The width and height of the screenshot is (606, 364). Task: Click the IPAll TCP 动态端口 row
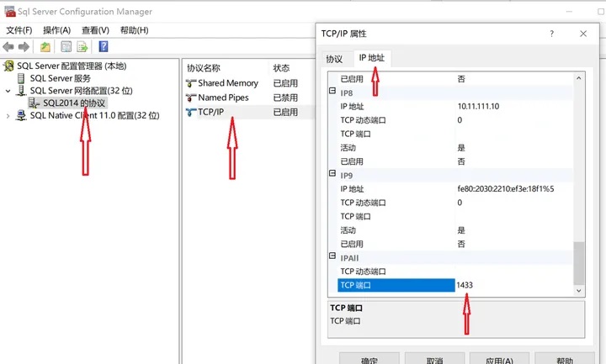(x=454, y=272)
